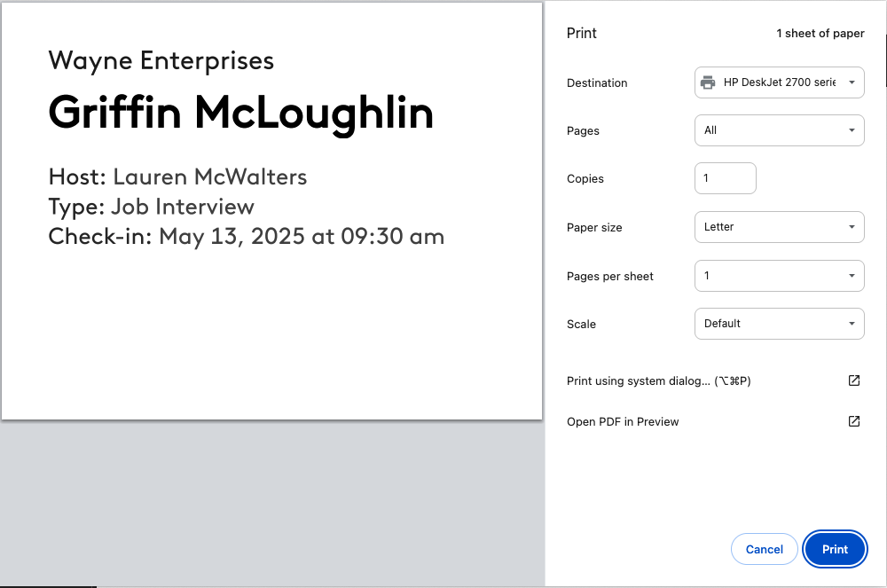This screenshot has width=887, height=588.
Task: Cancel the print dialog
Action: tap(765, 549)
